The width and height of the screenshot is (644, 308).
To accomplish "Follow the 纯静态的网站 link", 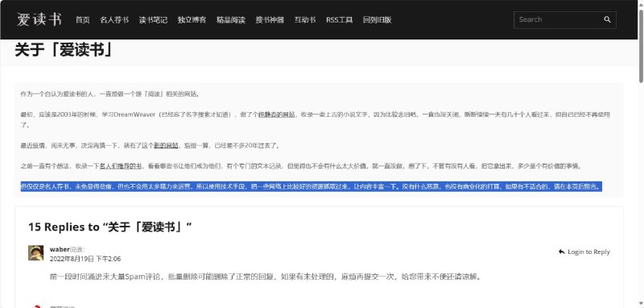I will (x=276, y=114).
